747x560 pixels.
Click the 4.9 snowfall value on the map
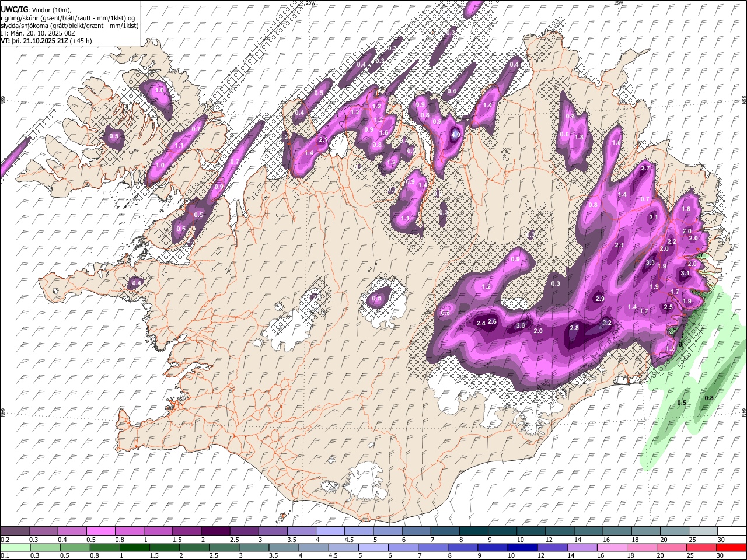click(456, 135)
